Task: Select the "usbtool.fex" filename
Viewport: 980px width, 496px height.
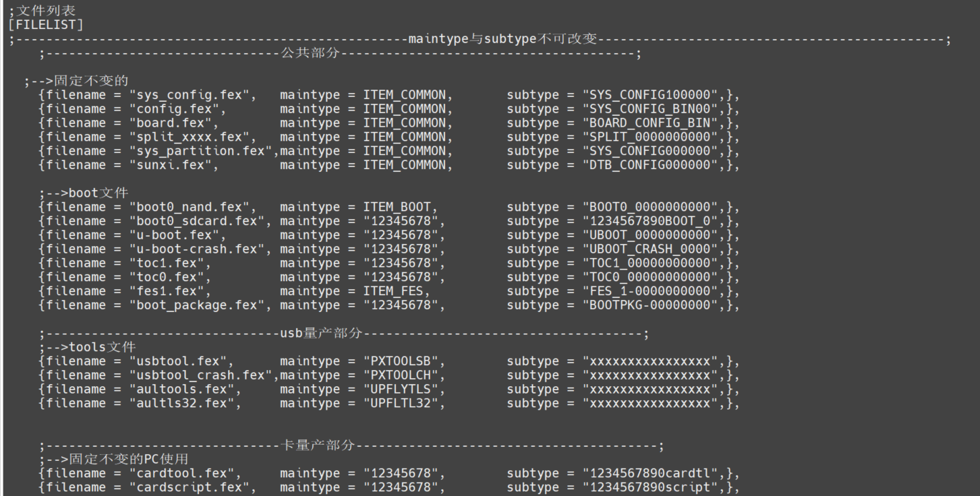Action: (x=178, y=362)
